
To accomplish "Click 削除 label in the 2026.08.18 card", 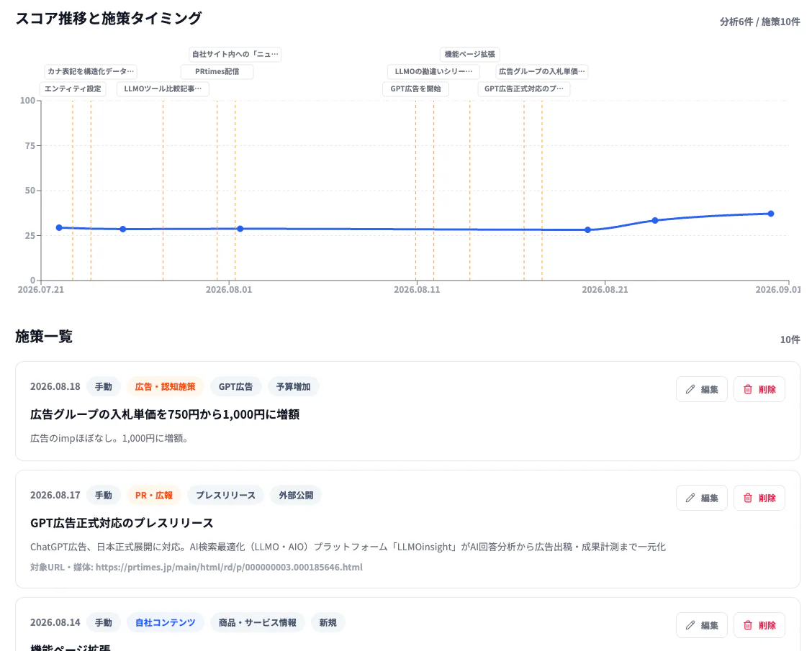I will [x=767, y=390].
